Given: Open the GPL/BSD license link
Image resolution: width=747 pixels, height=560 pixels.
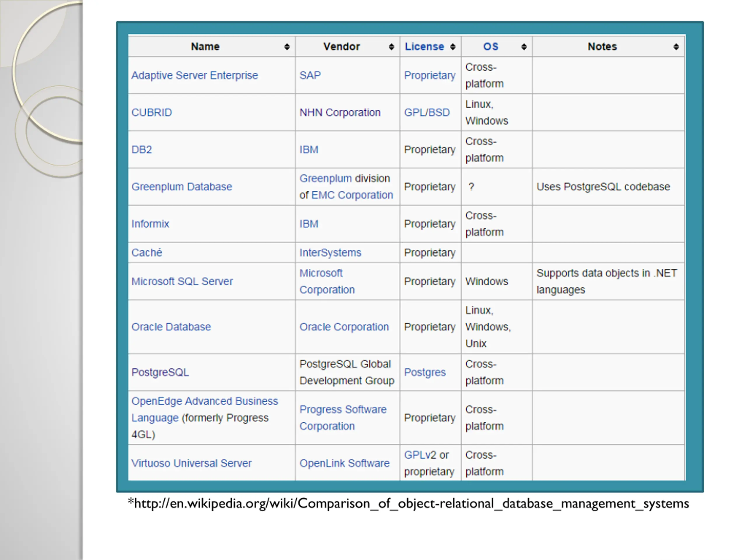Looking at the screenshot, I should pos(427,112).
